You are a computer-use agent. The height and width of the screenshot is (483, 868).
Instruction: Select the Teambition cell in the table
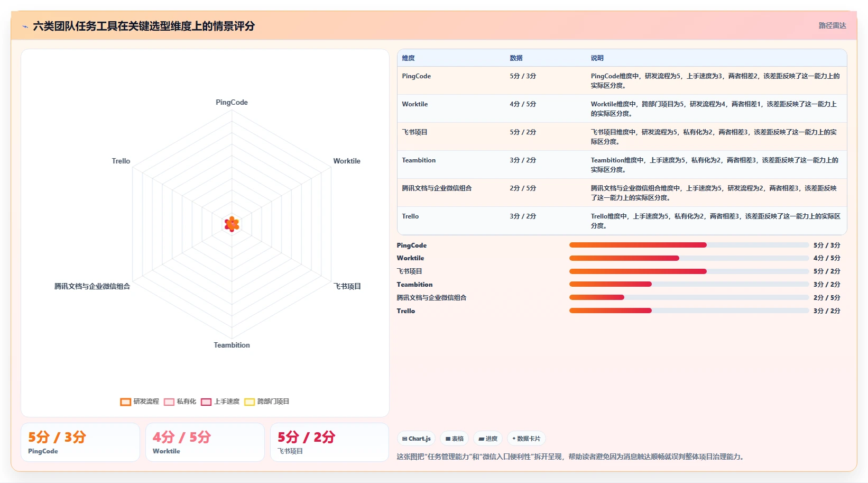click(x=419, y=160)
